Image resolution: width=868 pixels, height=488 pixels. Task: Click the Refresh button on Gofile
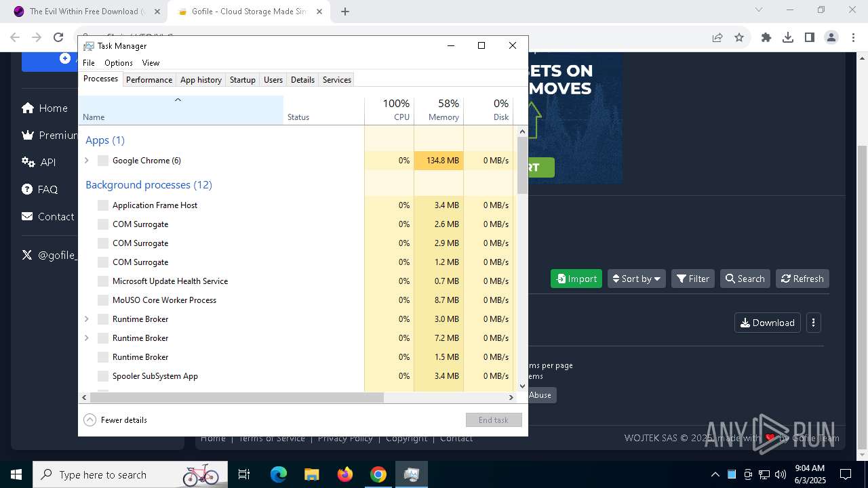tap(802, 279)
